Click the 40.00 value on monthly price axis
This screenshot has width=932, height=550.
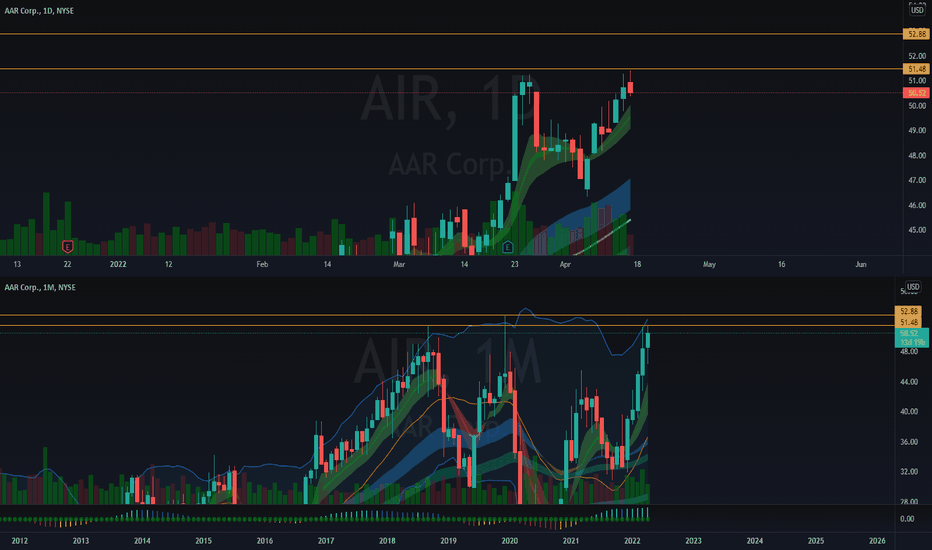tap(909, 411)
